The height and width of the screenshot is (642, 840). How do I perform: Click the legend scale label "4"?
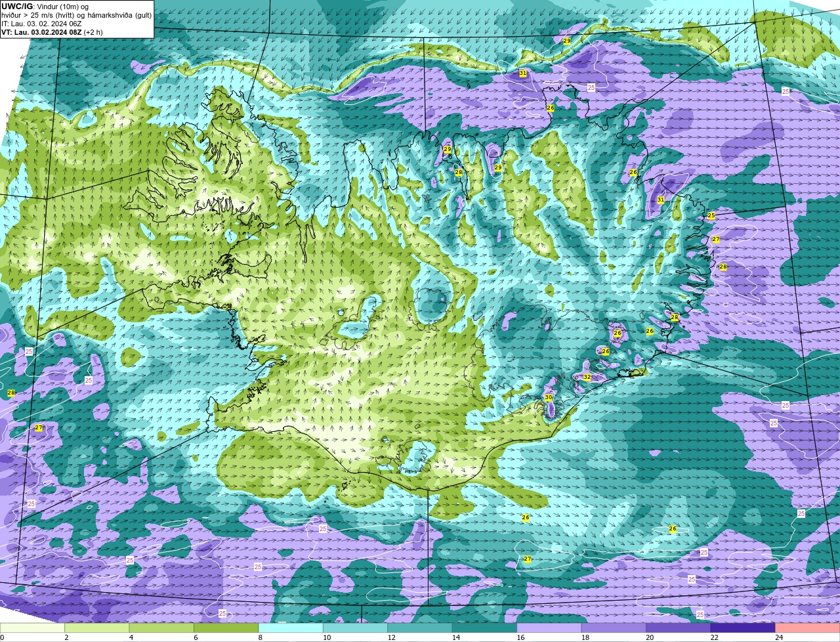[131, 637]
